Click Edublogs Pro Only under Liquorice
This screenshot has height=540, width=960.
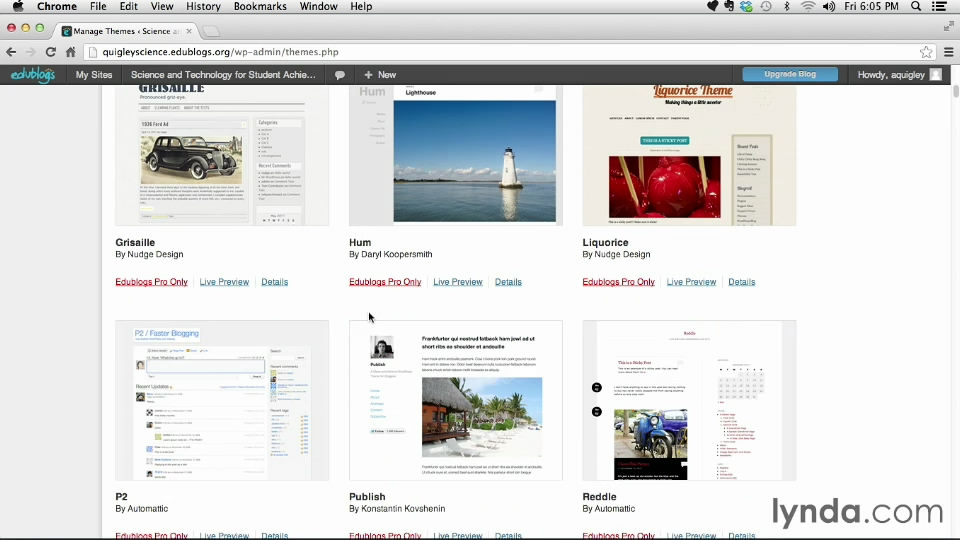click(618, 282)
